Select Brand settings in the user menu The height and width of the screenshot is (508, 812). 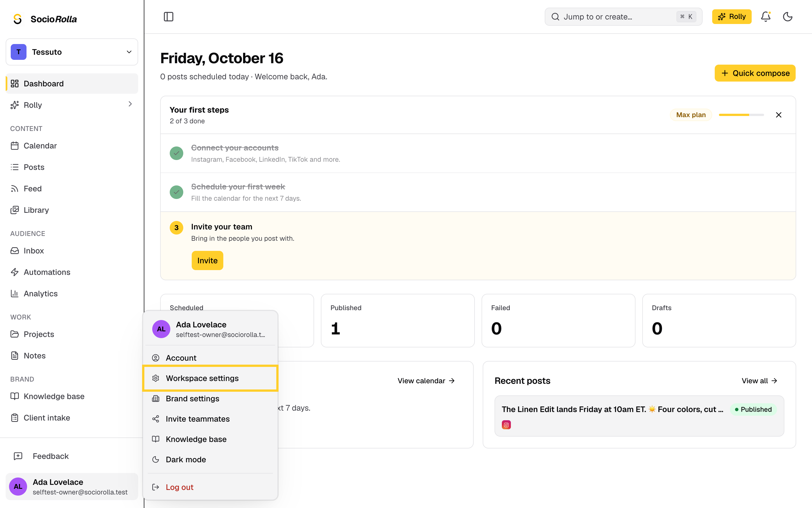[x=210, y=398]
